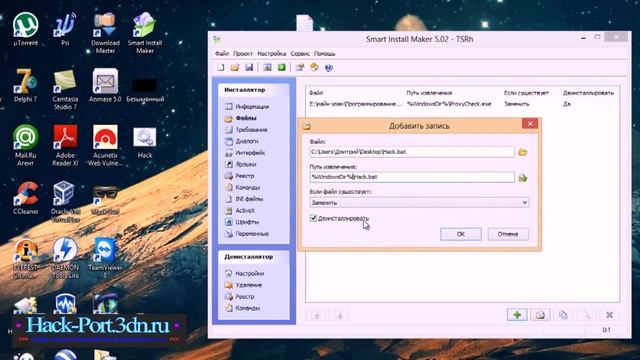Click the icon next to Путь извлечения field

tap(523, 178)
